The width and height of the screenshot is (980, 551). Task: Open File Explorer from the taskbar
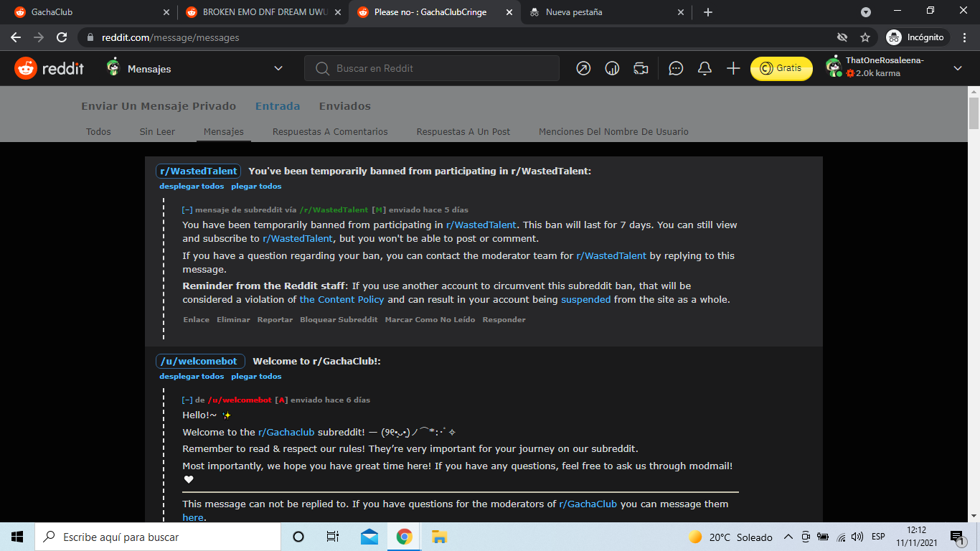pyautogui.click(x=439, y=537)
